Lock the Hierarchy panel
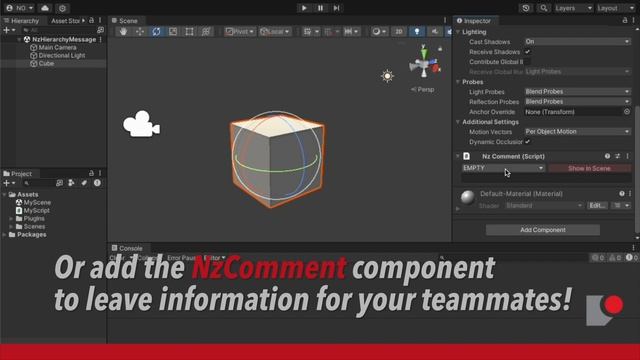This screenshot has height=360, width=640. (91, 20)
